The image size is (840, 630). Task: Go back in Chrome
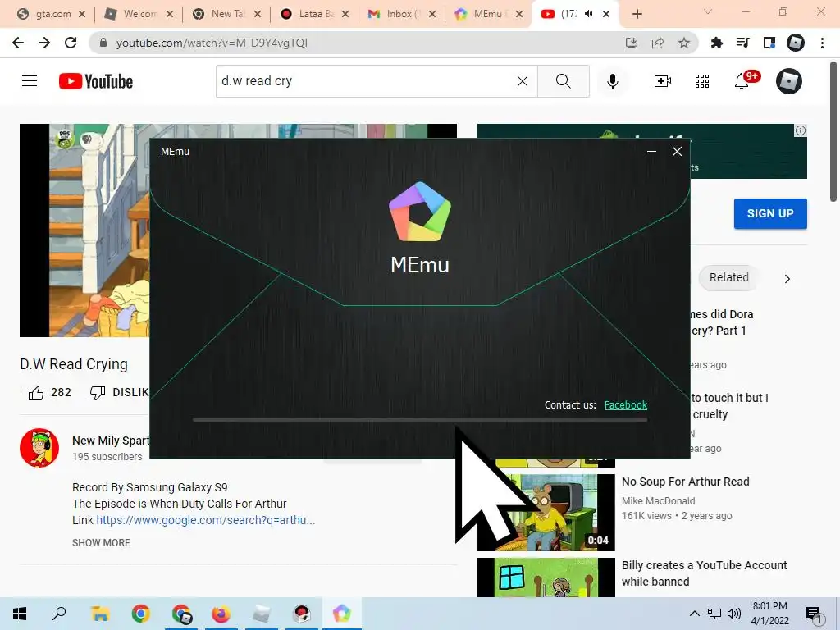tap(18, 43)
